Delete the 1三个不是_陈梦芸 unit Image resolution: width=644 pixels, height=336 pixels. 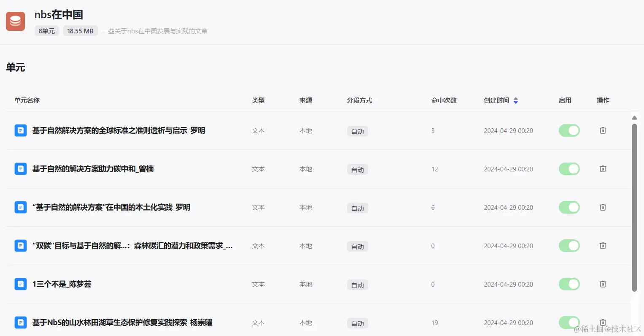(x=603, y=284)
